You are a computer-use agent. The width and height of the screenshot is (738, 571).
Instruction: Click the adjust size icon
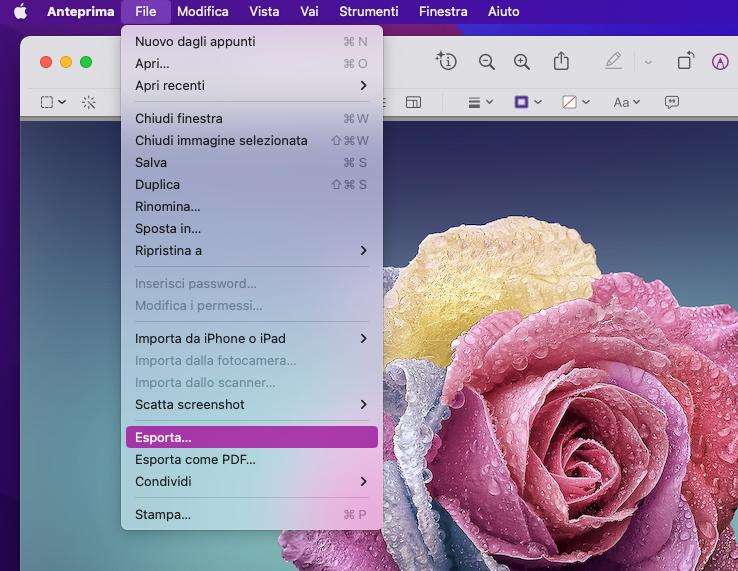click(413, 102)
